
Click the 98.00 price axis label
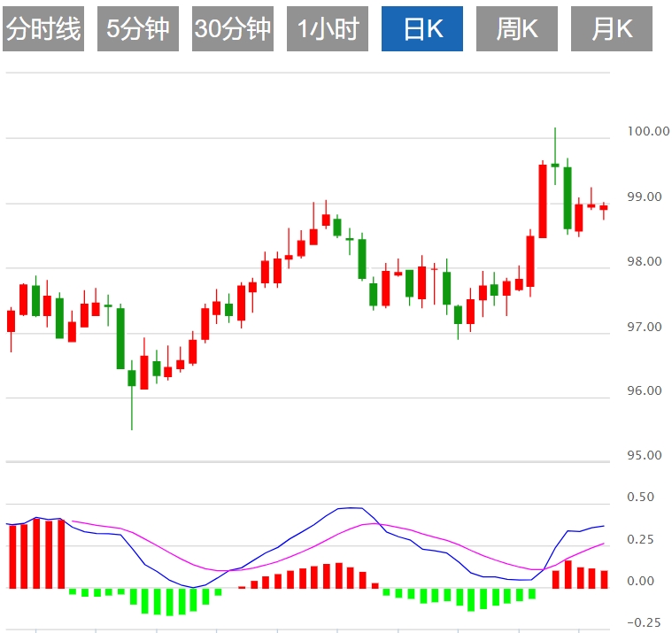[x=645, y=261]
